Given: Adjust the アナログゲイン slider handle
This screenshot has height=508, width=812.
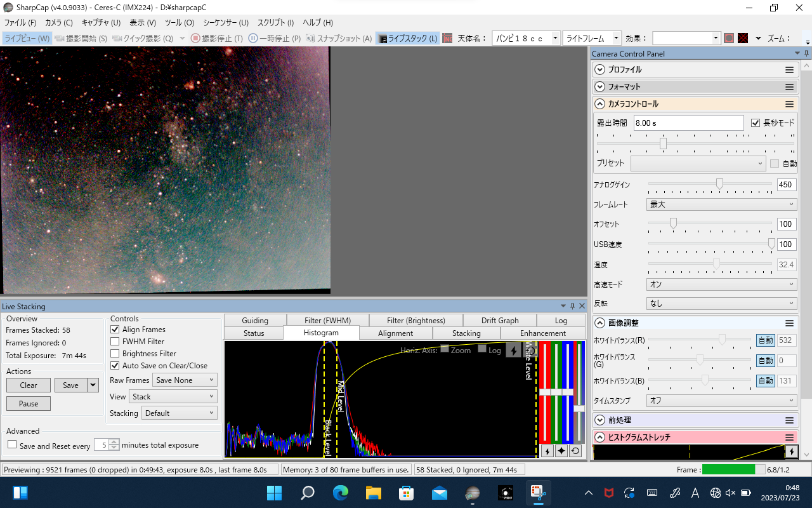Looking at the screenshot, I should coord(719,184).
